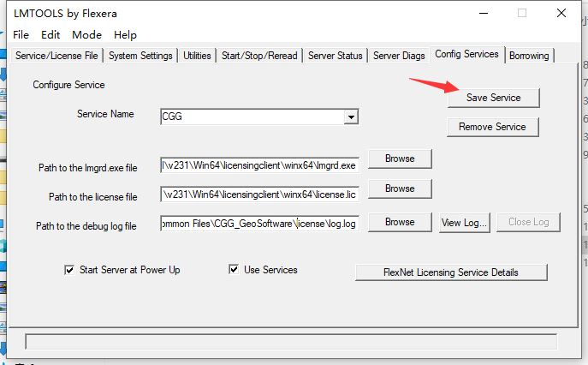Click the Remove Service button
The width and height of the screenshot is (588, 365).
[493, 127]
